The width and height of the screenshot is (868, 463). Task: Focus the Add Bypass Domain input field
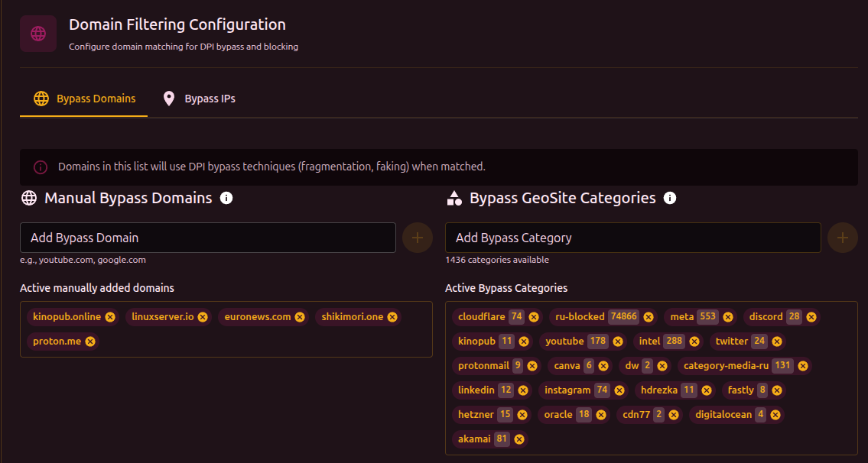pyautogui.click(x=207, y=238)
